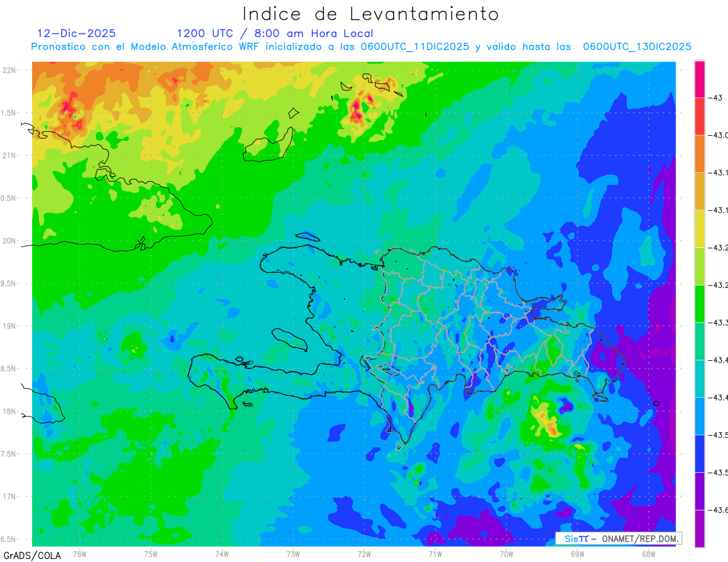Click the "22N" latitude label

pos(10,70)
